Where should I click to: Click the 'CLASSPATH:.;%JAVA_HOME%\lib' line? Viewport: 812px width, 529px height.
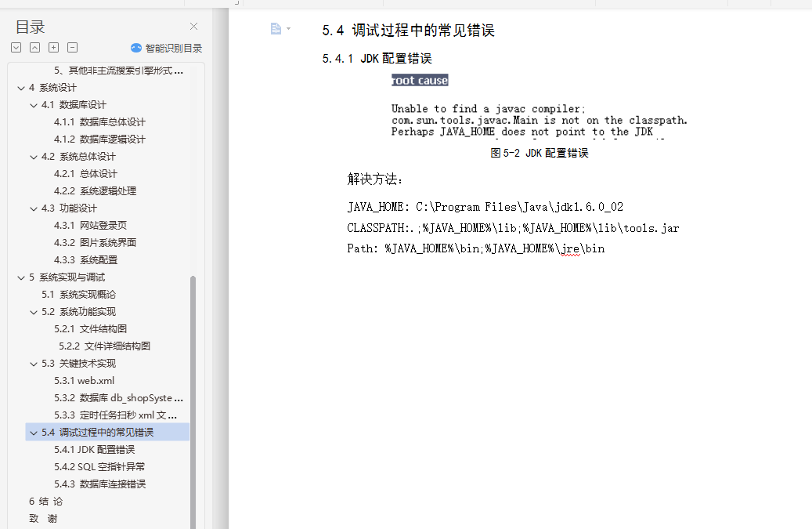coord(513,228)
